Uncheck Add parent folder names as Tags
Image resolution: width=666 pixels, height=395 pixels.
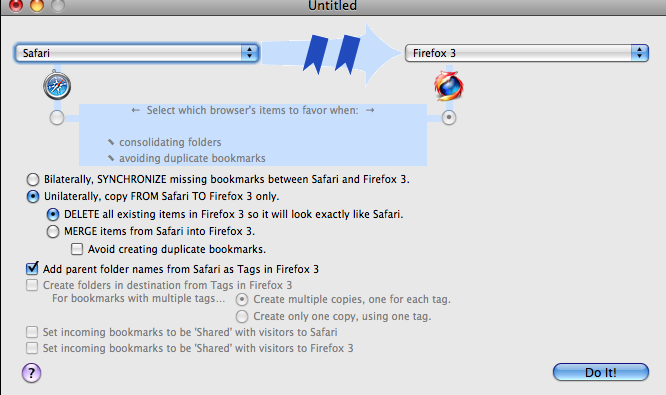[x=32, y=268]
